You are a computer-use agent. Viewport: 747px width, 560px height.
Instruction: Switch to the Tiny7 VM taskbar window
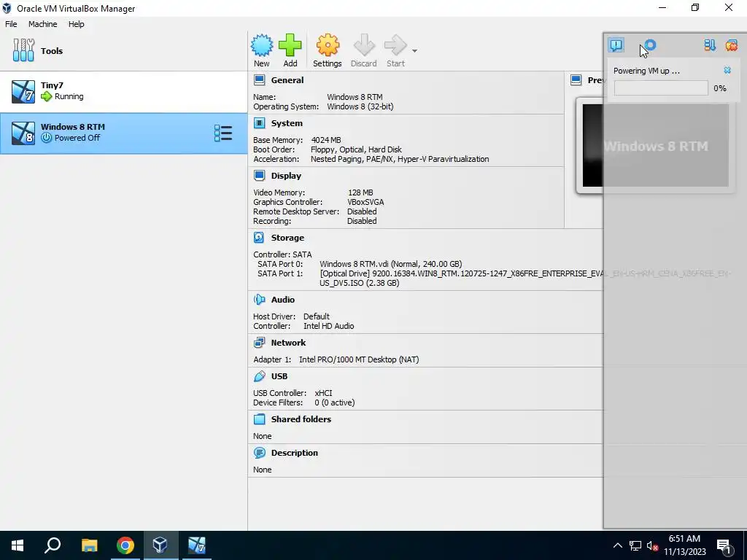pos(196,545)
